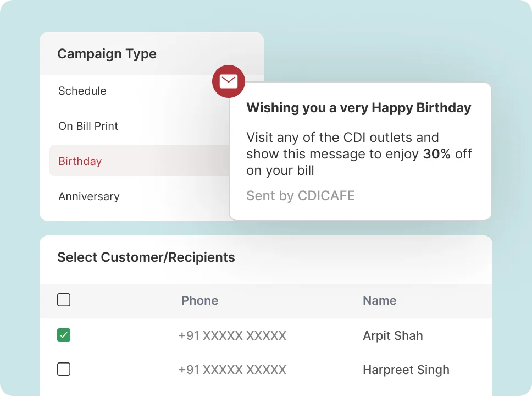
Task: Pick the Anniversary campaign type
Action: coord(89,196)
